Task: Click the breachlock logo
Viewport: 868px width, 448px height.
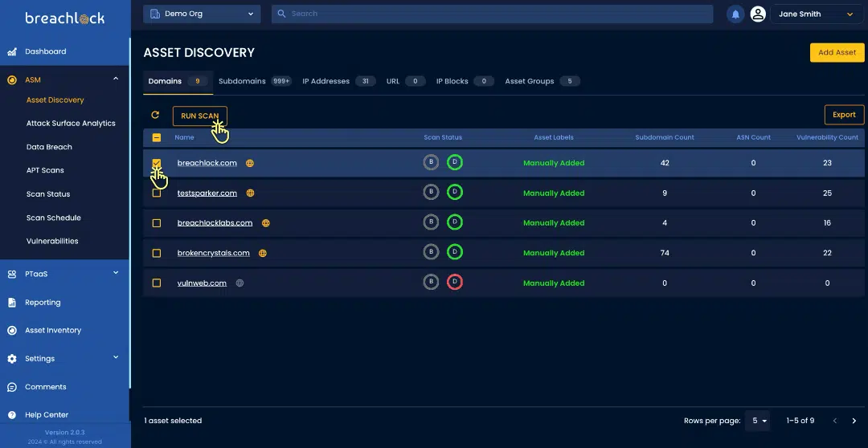Action: click(65, 18)
